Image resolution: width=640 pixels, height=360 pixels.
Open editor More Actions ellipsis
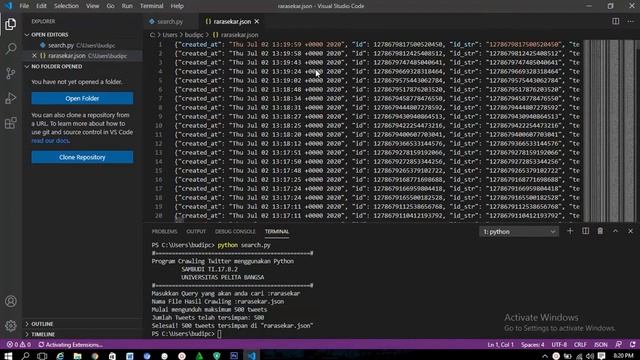(631, 21)
